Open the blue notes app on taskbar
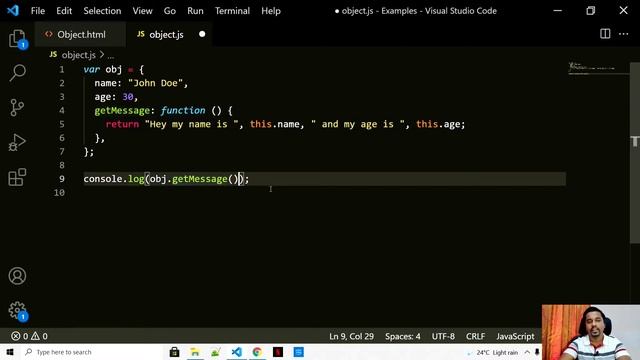Screen dimensions: 640x360 [299, 352]
